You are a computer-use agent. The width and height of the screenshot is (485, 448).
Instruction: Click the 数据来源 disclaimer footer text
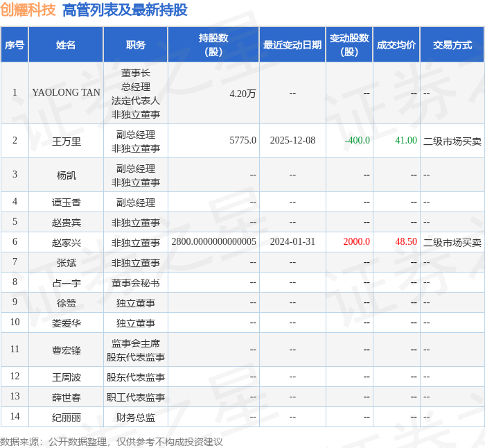112,442
